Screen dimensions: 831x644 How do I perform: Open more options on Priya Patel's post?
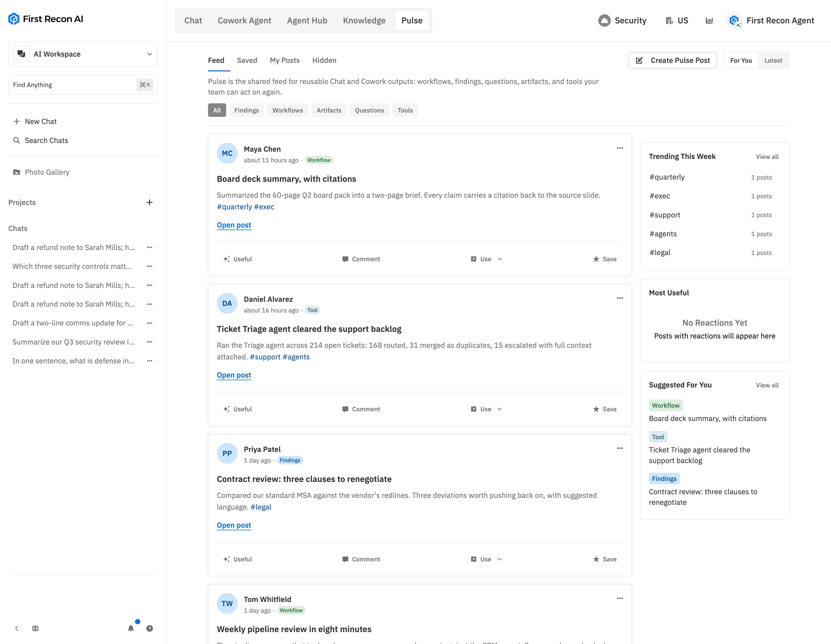(620, 448)
